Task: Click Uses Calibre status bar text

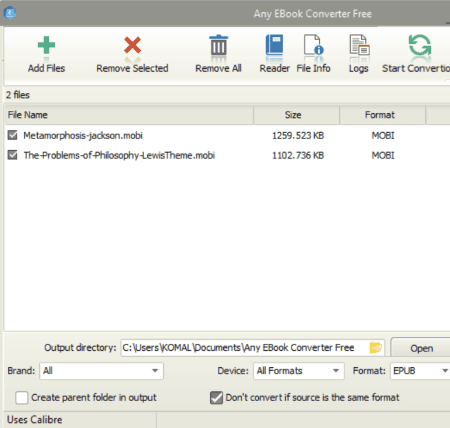Action: coord(35,420)
